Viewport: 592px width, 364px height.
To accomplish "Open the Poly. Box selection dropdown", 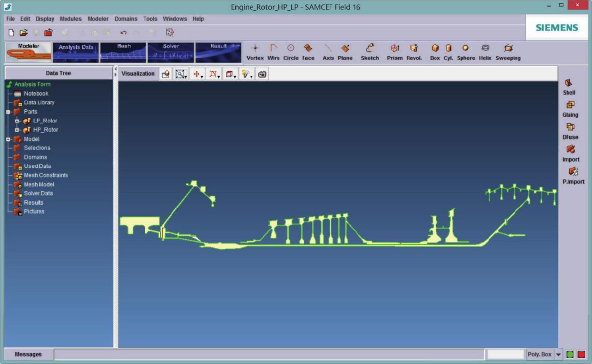I will click(x=558, y=354).
